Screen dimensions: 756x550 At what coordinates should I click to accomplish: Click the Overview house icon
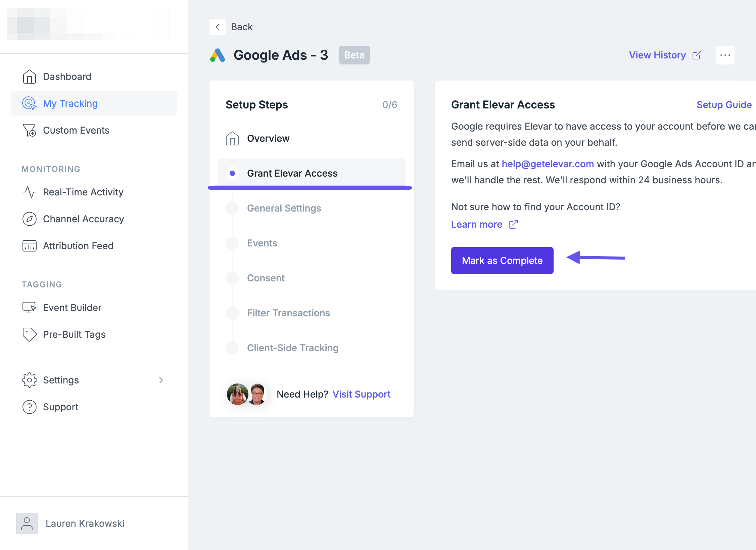[232, 138]
